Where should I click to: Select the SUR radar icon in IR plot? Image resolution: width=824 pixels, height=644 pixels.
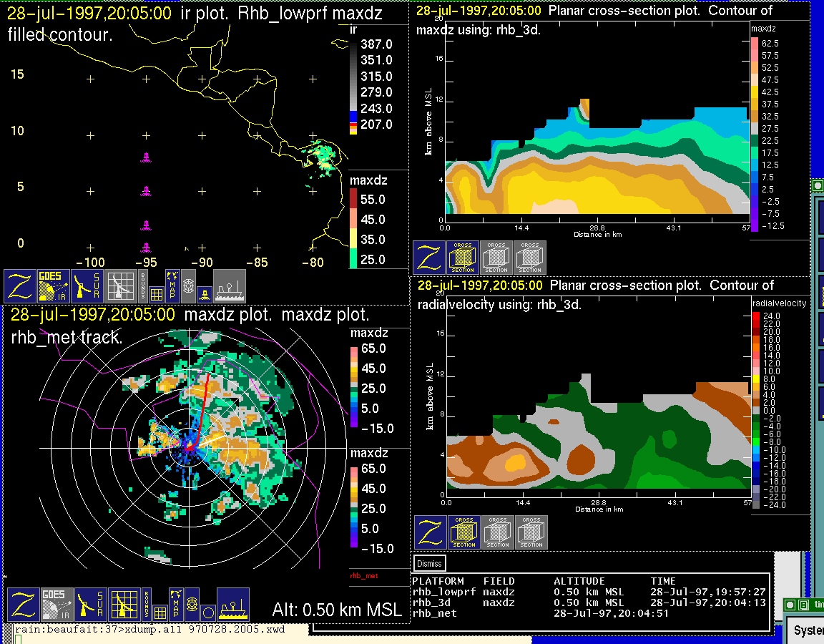pos(88,286)
